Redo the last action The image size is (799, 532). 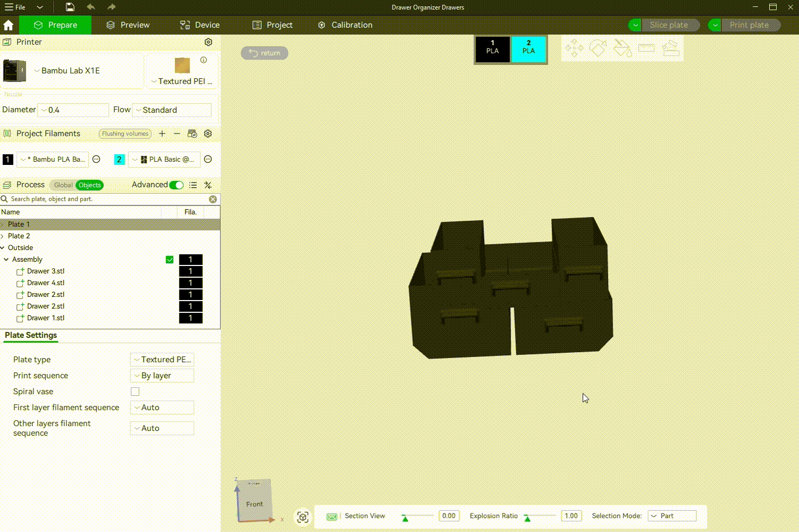click(x=111, y=7)
